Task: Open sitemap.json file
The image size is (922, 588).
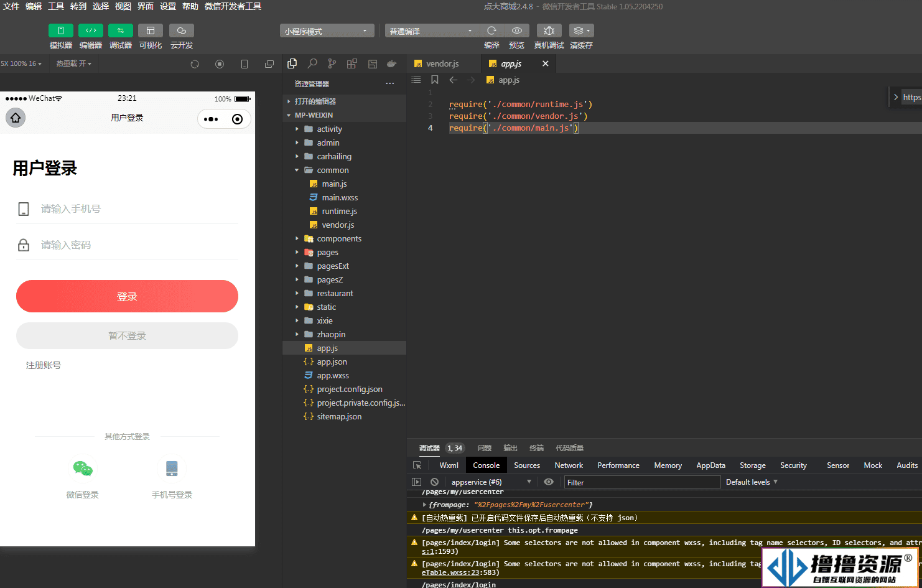Action: coord(344,416)
